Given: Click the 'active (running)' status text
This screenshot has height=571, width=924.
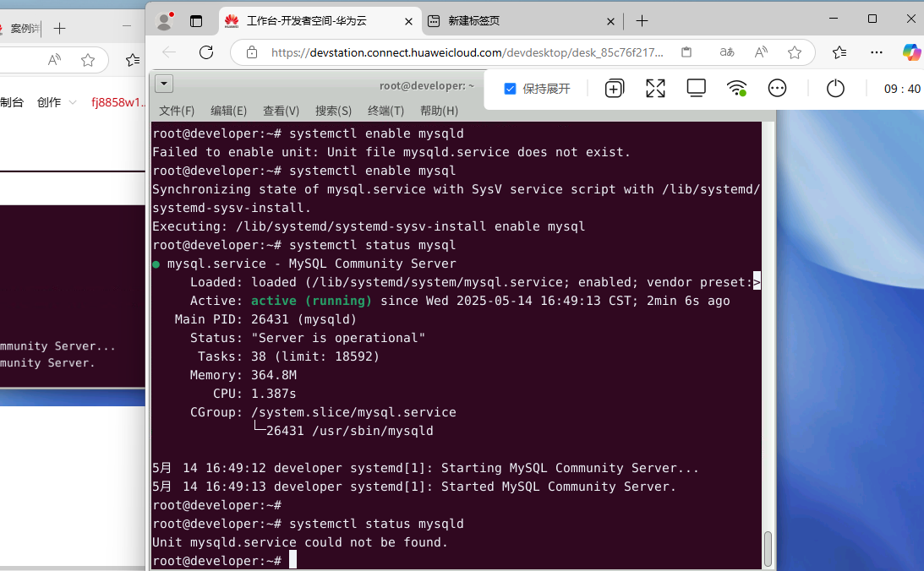Looking at the screenshot, I should pos(311,301).
